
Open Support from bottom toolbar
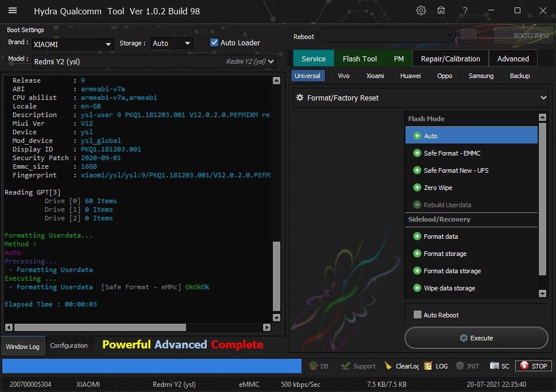(358, 366)
